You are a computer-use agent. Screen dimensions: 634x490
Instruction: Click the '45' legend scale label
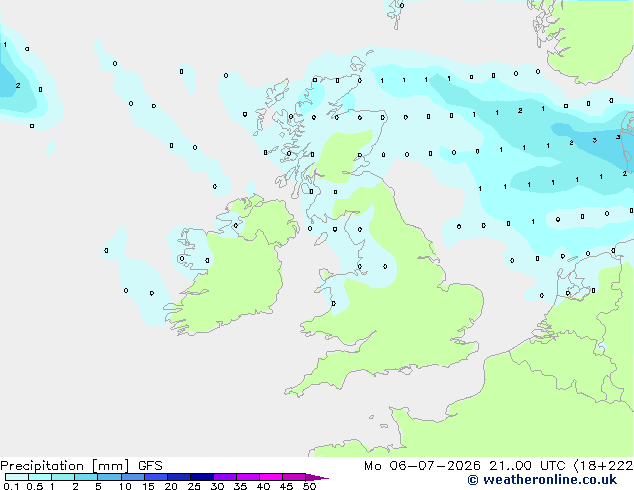click(x=286, y=486)
